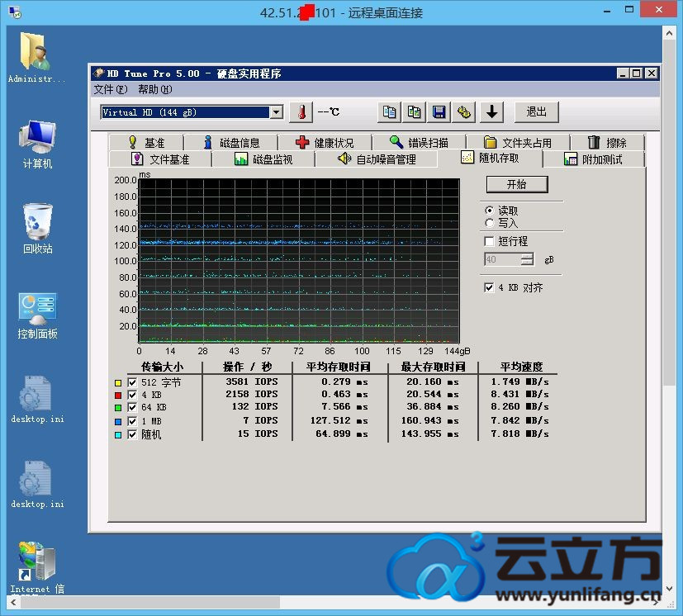Image resolution: width=683 pixels, height=616 pixels.
Task: Toggle the 4 KB 对齐 checkbox
Action: pyautogui.click(x=489, y=287)
